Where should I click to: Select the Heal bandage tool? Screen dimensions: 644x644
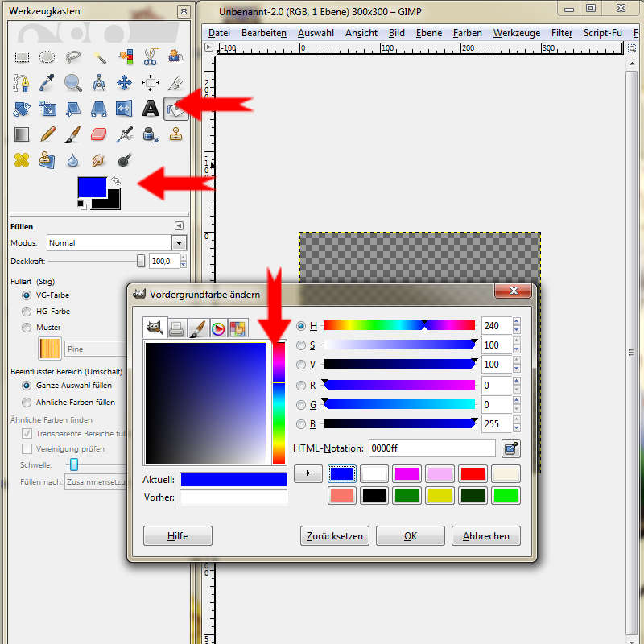22,160
